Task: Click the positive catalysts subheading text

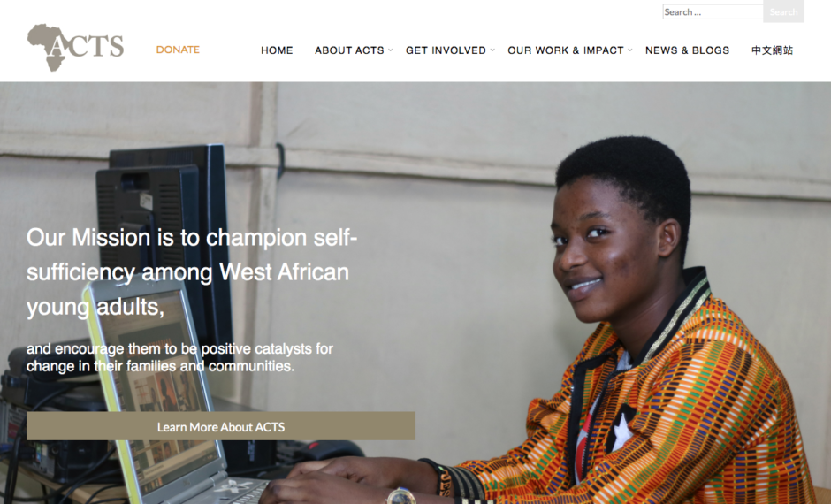Action: click(179, 357)
